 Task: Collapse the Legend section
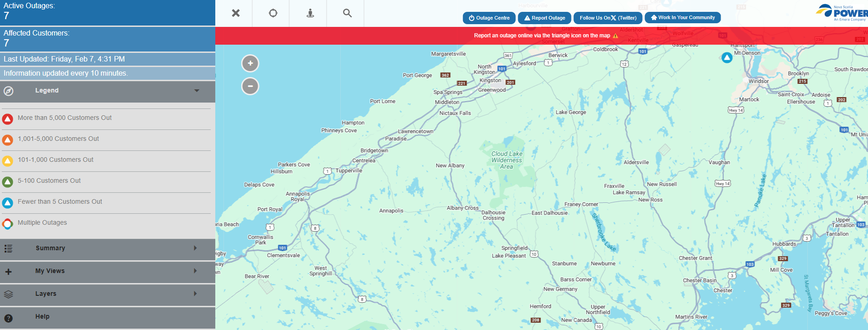point(197,91)
